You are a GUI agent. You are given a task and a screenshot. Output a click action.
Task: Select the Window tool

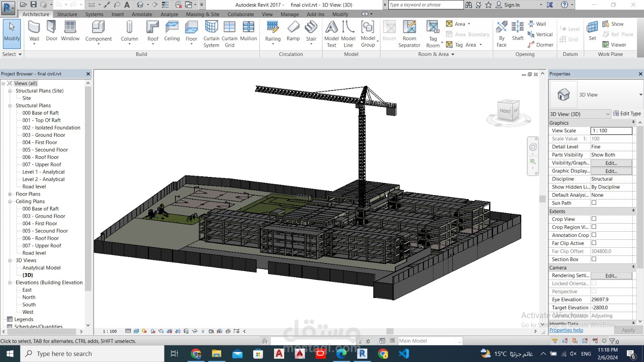coord(70,31)
